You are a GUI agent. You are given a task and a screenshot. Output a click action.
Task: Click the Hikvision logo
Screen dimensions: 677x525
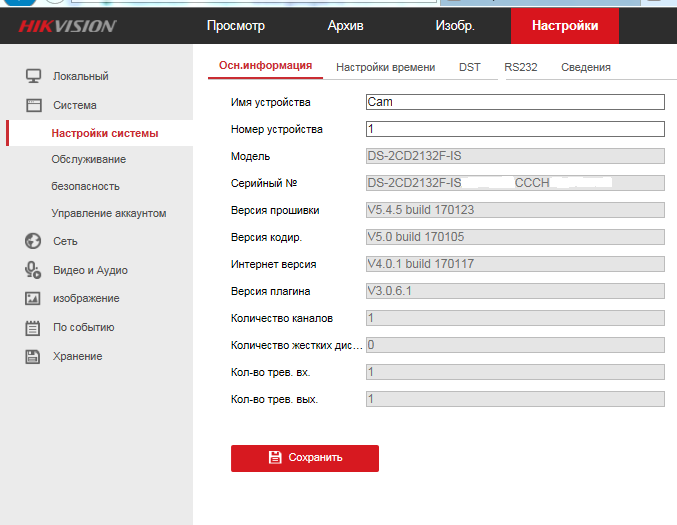click(67, 26)
